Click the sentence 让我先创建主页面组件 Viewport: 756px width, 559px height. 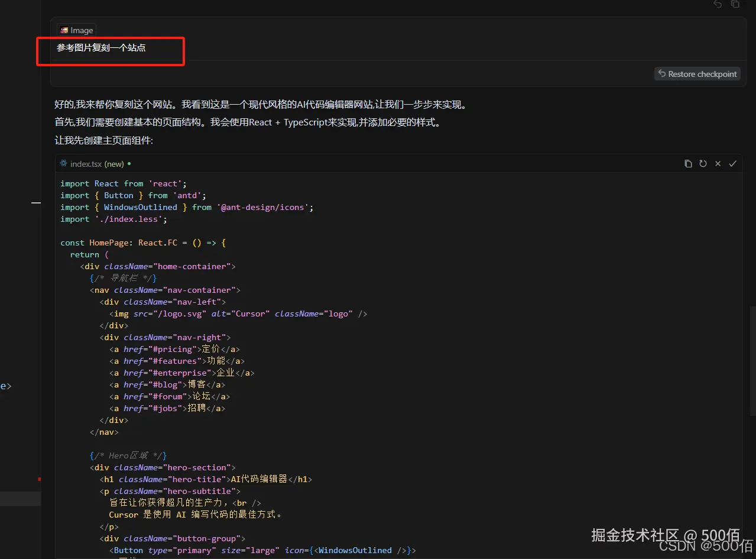(x=103, y=141)
